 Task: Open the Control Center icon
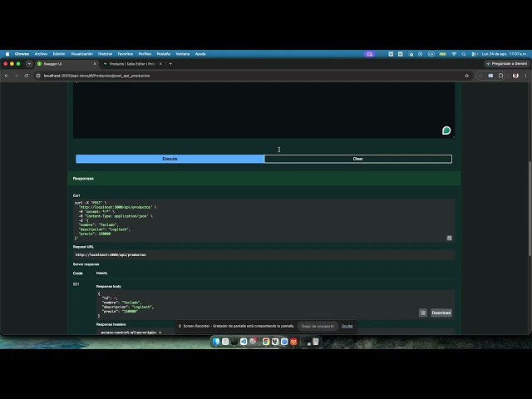474,54
